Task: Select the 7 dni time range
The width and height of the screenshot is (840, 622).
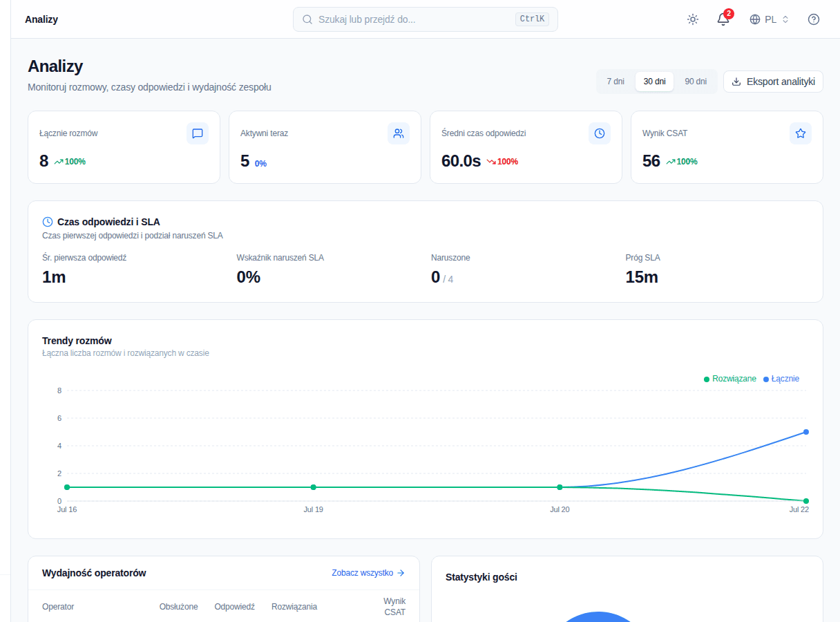Action: pos(615,82)
